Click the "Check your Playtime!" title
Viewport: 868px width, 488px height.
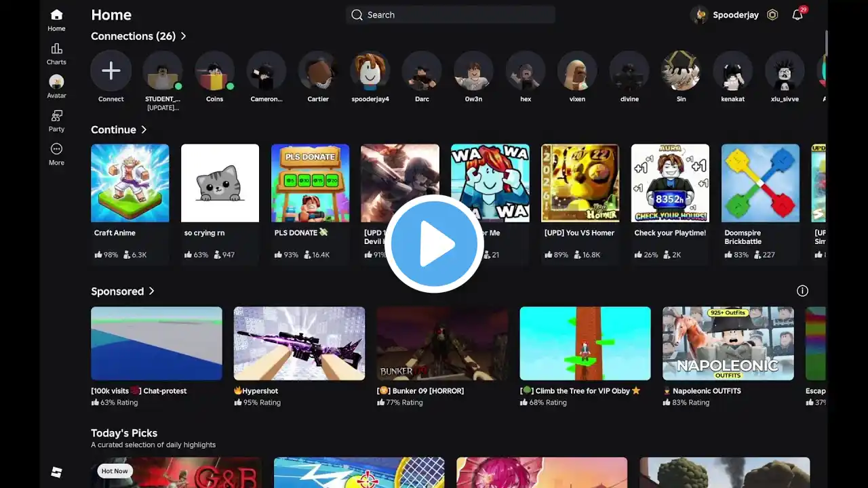[x=670, y=233]
